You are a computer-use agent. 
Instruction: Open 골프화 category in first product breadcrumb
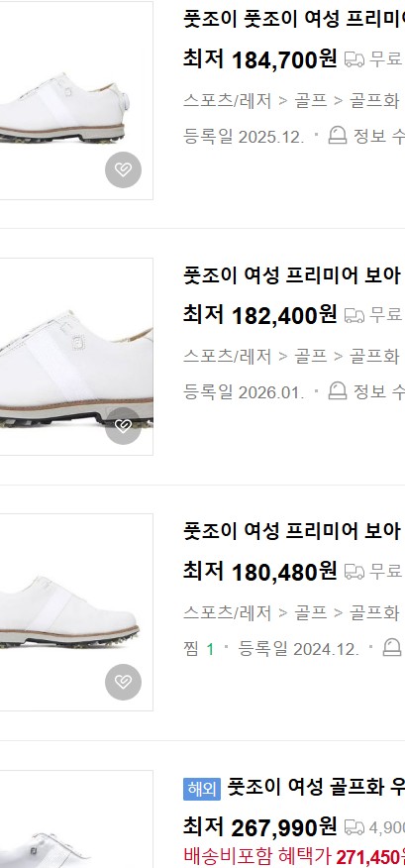click(374, 101)
